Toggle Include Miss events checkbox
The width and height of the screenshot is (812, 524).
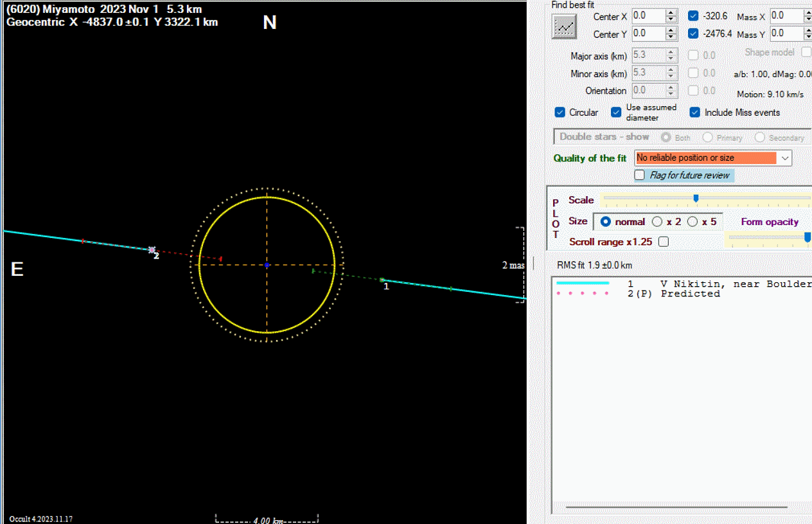coord(694,113)
